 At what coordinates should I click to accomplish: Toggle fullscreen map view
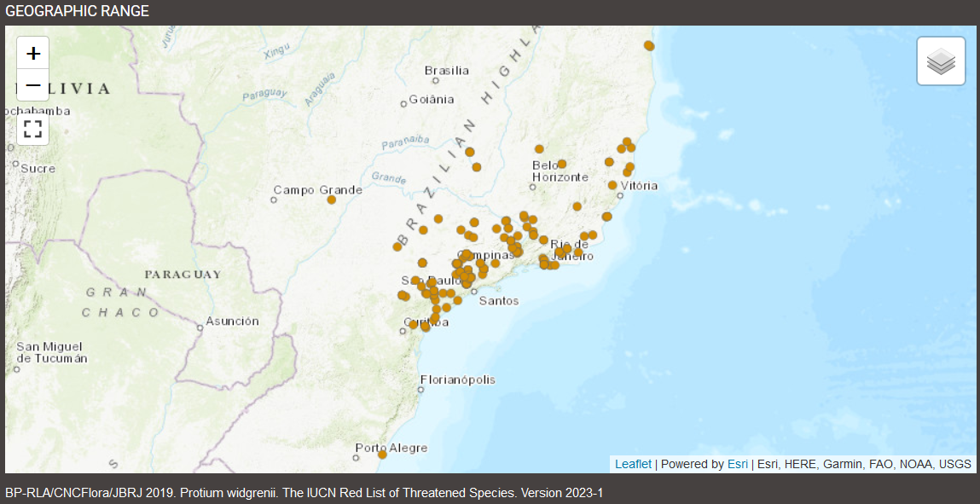[x=33, y=130]
